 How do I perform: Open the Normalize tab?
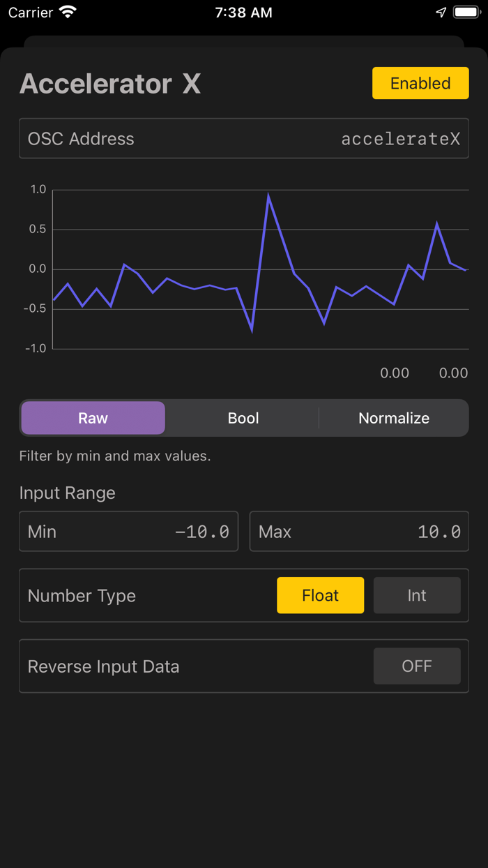[394, 418]
